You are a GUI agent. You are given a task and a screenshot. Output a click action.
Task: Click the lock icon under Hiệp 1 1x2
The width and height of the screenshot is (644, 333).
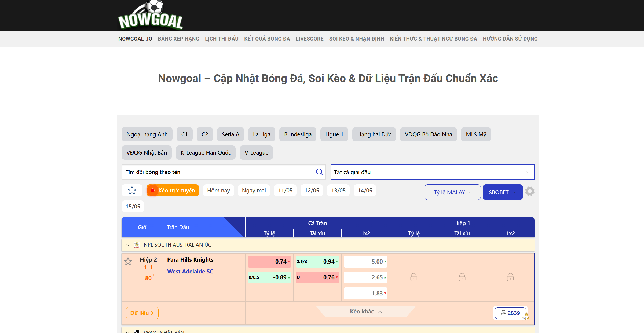coord(510,277)
